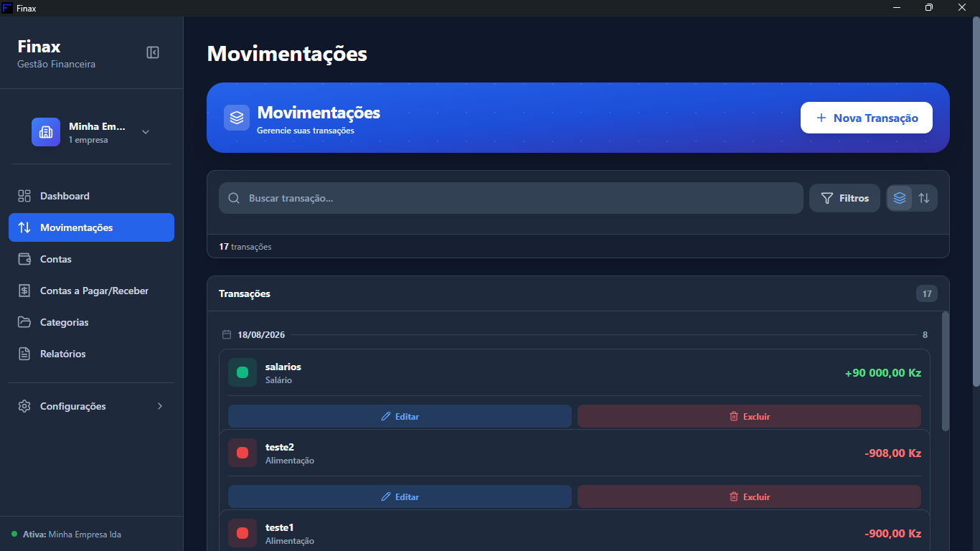The width and height of the screenshot is (980, 551).
Task: Open the Dashboard page
Action: pos(91,196)
